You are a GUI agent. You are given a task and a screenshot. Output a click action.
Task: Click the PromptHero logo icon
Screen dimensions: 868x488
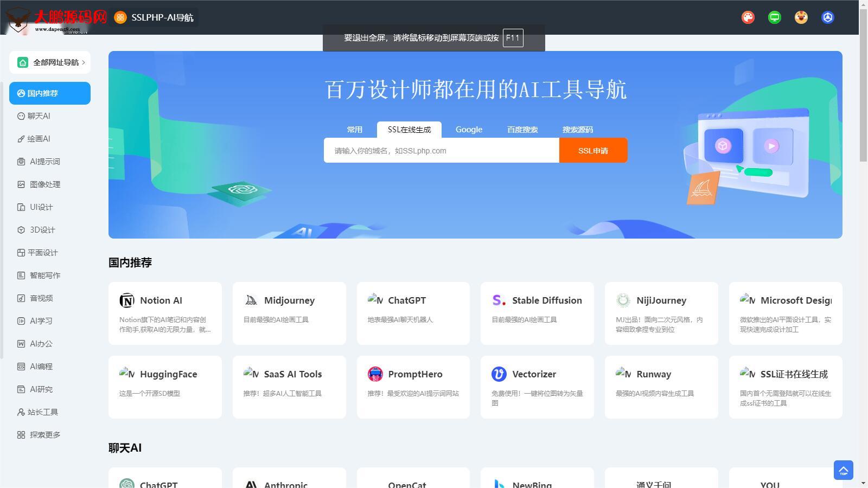point(375,374)
